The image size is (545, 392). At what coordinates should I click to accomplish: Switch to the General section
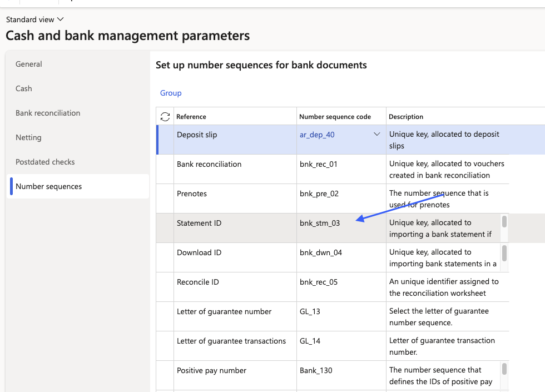[x=28, y=64]
